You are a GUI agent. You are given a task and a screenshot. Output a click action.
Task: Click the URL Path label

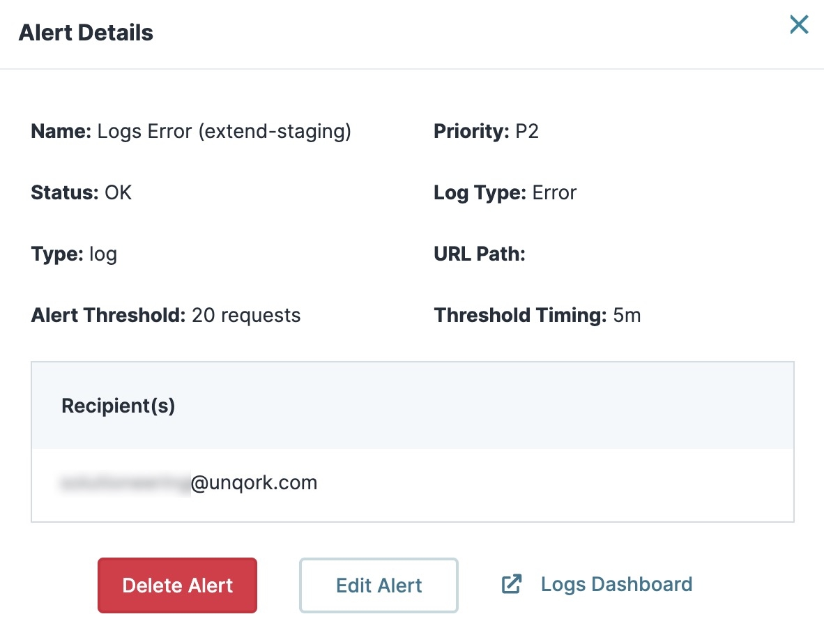click(479, 254)
